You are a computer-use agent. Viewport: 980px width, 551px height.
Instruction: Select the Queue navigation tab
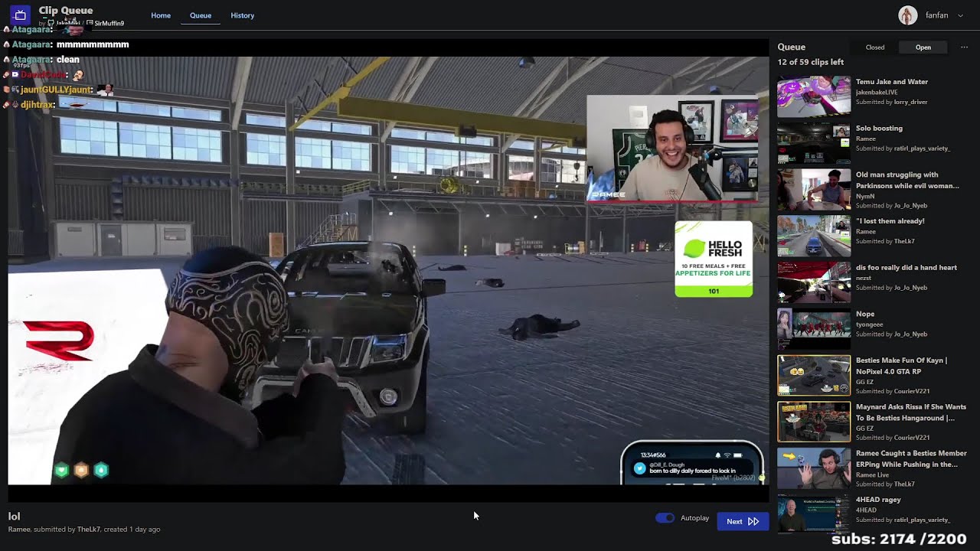click(201, 15)
